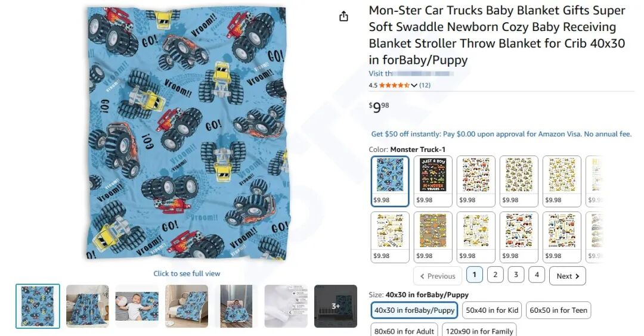
Task: Click the Next swatch page button
Action: [567, 276]
